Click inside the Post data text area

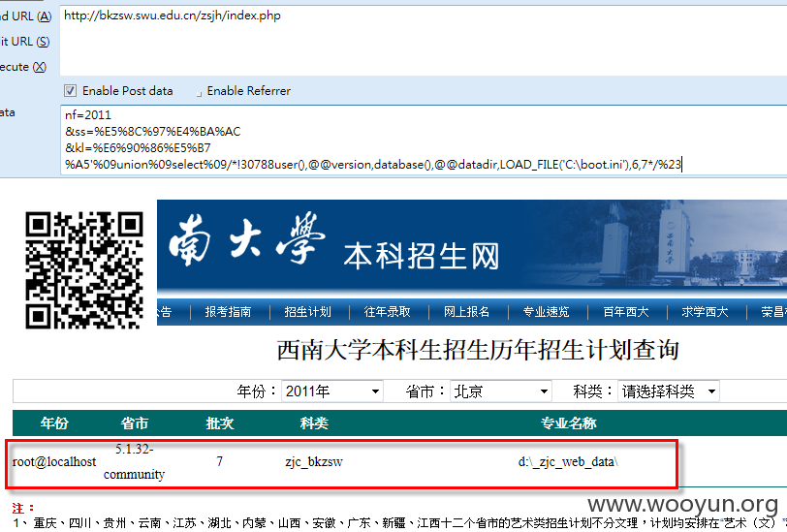(x=424, y=141)
